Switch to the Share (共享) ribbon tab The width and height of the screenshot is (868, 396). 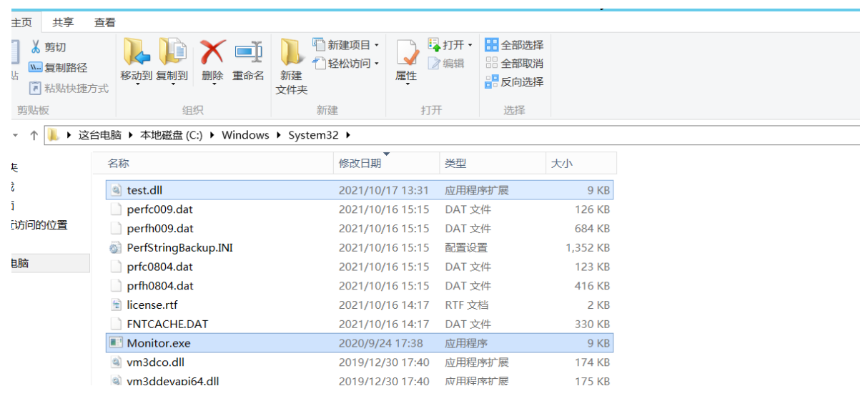point(63,22)
